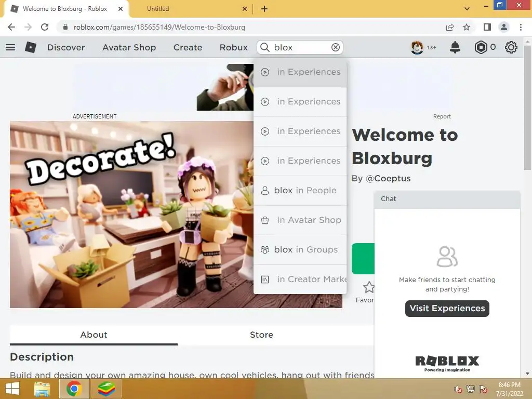The width and height of the screenshot is (532, 399).
Task: Switch to the Store tab
Action: pyautogui.click(x=261, y=335)
